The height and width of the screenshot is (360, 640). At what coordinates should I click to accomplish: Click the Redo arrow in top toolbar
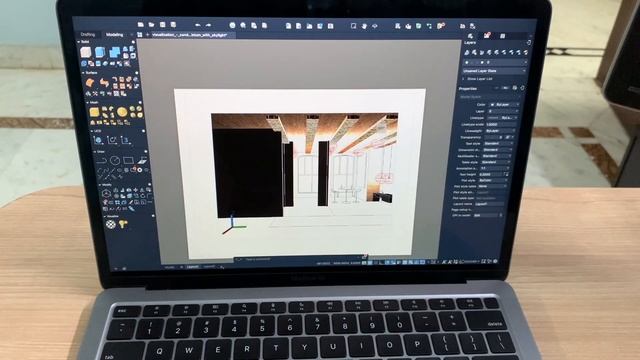click(208, 25)
